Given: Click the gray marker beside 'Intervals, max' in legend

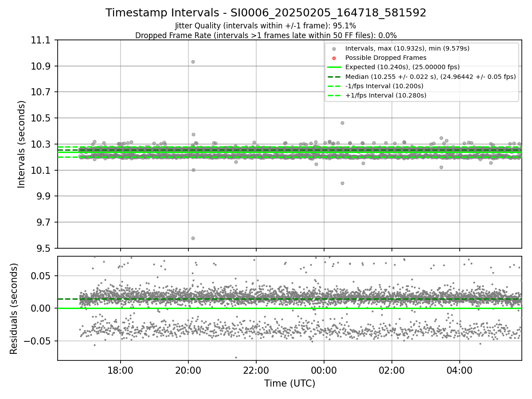Looking at the screenshot, I should tap(334, 49).
